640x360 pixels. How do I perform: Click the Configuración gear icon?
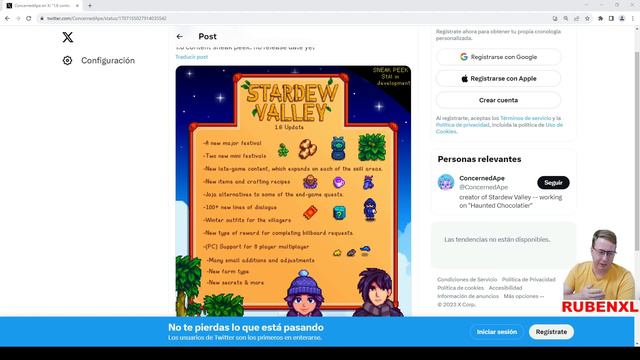coord(67,60)
